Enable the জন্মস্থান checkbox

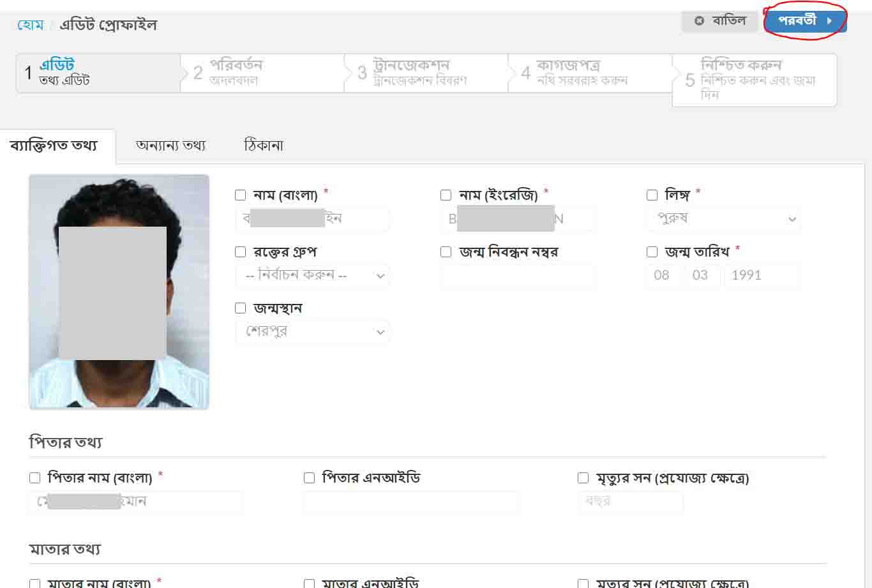tap(240, 308)
